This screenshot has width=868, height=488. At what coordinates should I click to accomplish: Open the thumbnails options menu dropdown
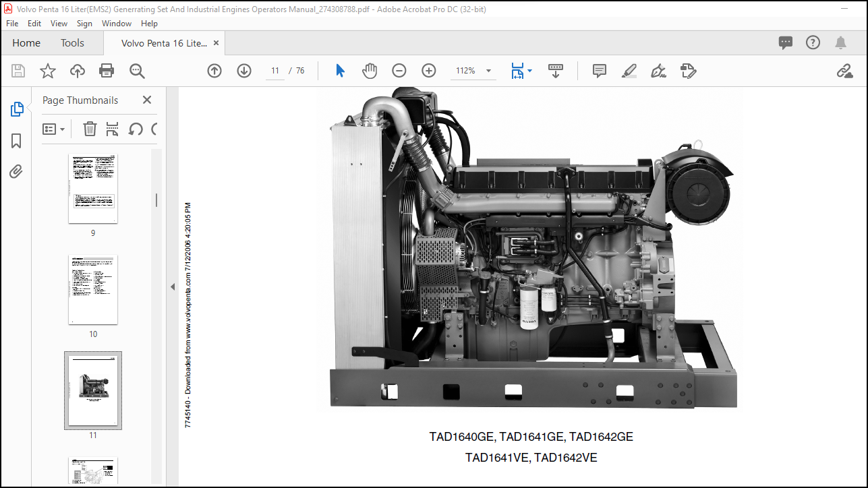tap(54, 129)
